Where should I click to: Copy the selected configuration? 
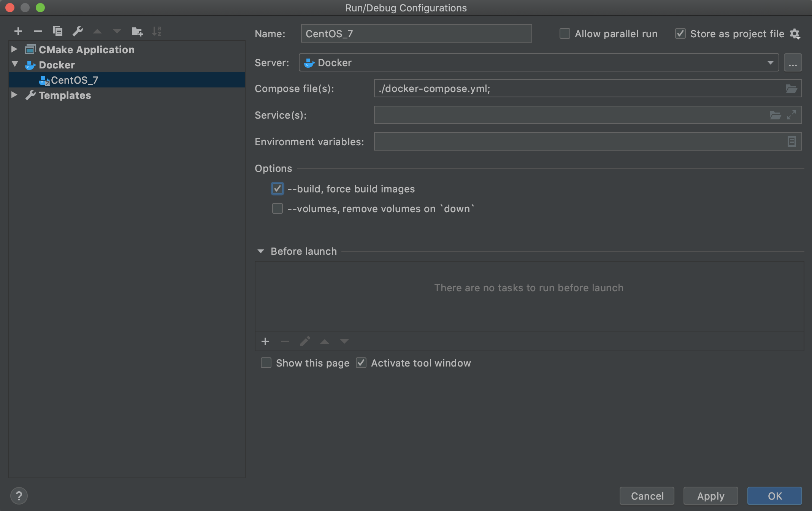pyautogui.click(x=58, y=31)
